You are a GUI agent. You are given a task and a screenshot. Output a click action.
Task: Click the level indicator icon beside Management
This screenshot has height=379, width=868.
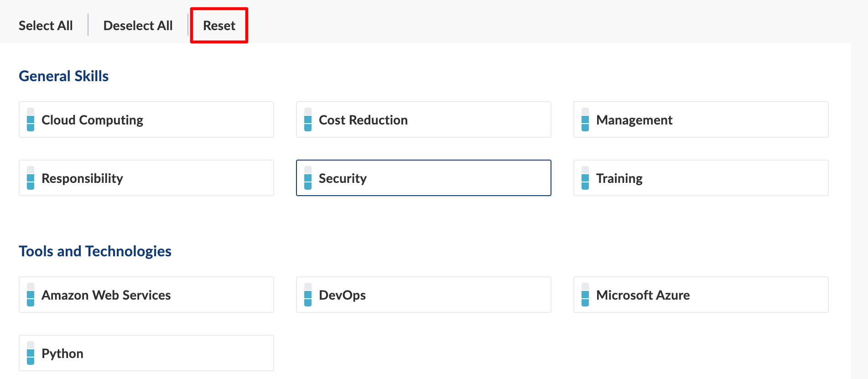(x=585, y=119)
